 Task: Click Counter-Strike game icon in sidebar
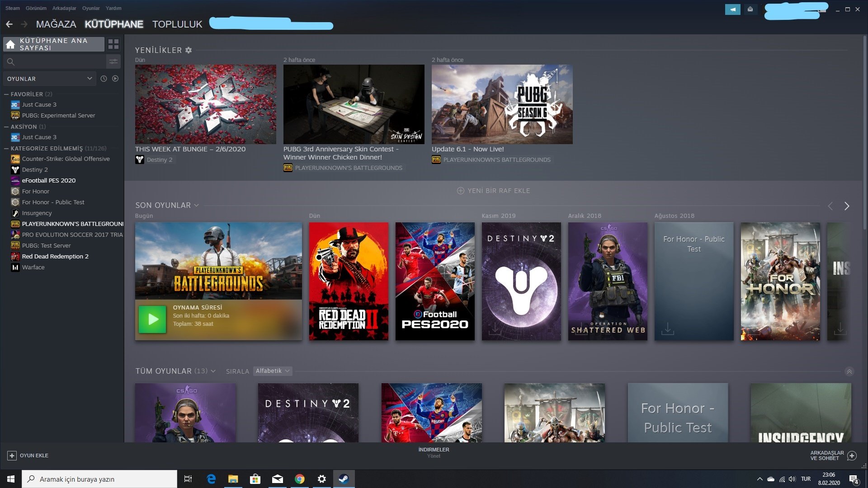(x=15, y=159)
